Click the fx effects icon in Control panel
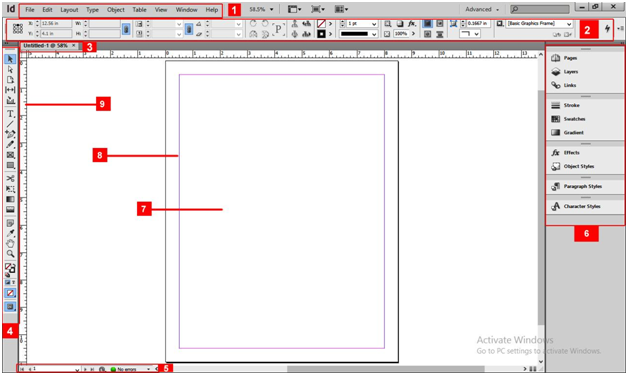This screenshot has width=628, height=375. coord(412,24)
